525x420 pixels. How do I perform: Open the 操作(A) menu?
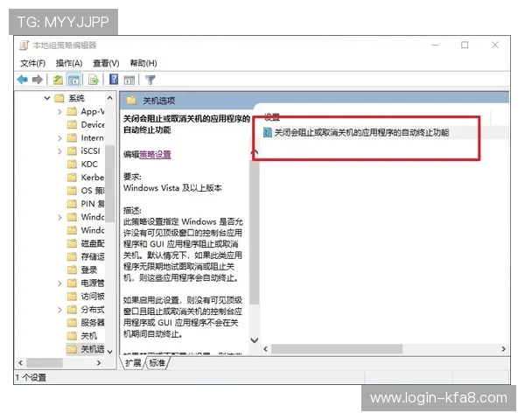click(x=69, y=63)
